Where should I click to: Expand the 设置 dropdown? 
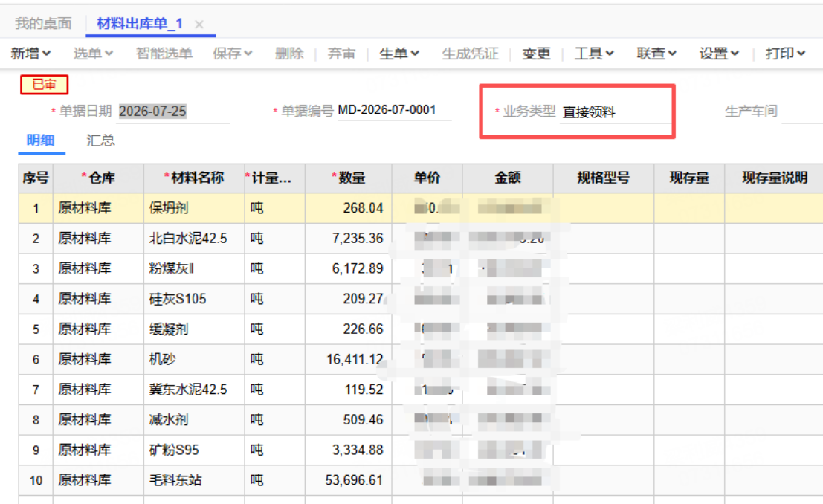coord(719,54)
